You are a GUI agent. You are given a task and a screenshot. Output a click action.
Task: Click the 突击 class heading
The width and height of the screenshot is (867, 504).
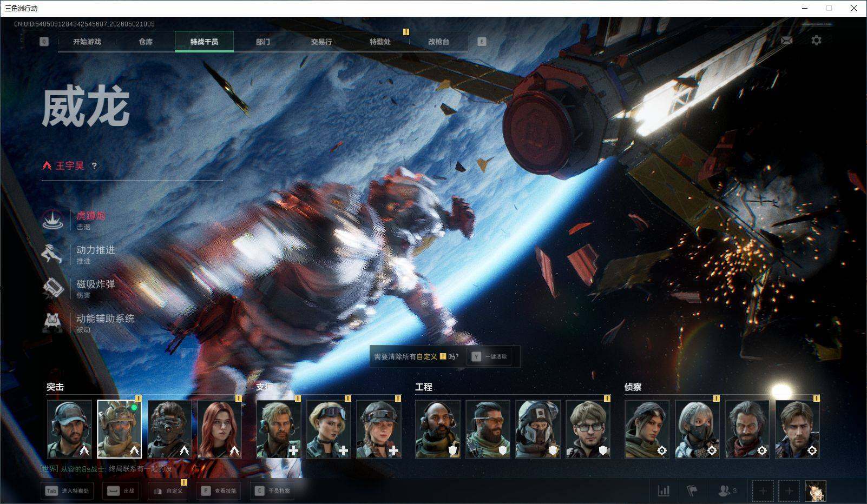[x=55, y=387]
